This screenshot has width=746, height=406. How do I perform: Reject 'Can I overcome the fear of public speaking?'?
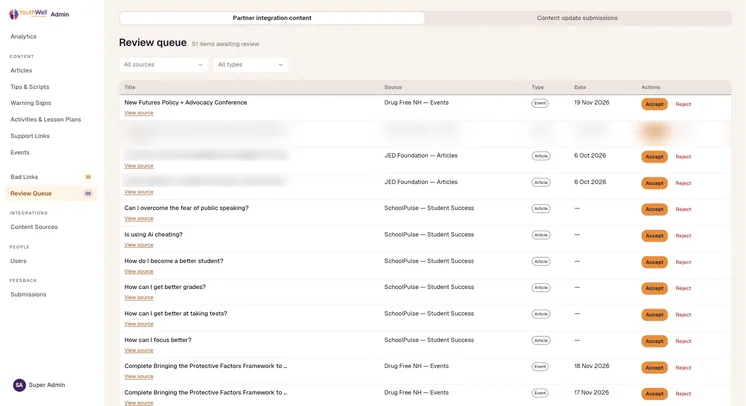tap(683, 209)
